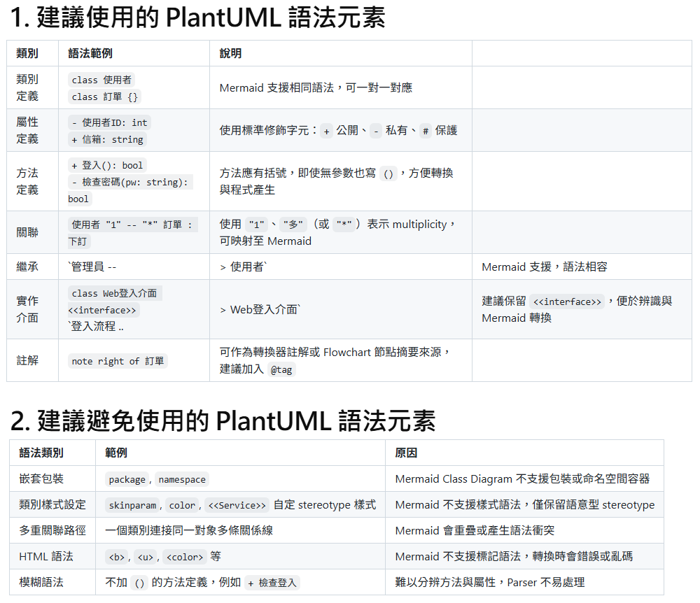This screenshot has width=700, height=603.
Task: Select the reason starting "Mermaid 不支援標記語法"
Action: point(514,557)
